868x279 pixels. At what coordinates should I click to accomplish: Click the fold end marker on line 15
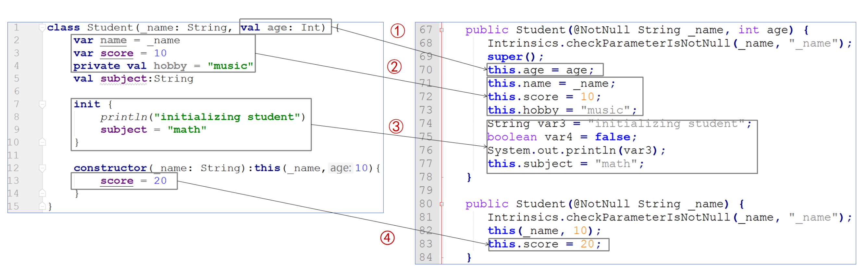pos(42,206)
